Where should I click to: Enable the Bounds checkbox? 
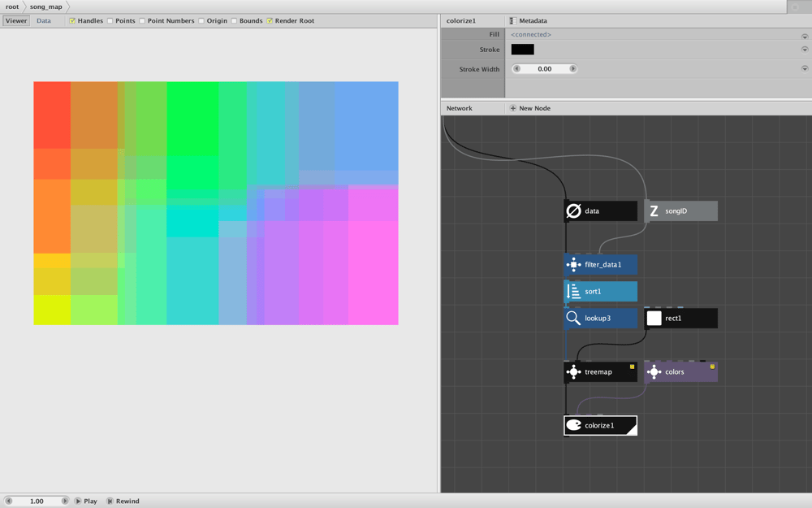click(x=234, y=21)
